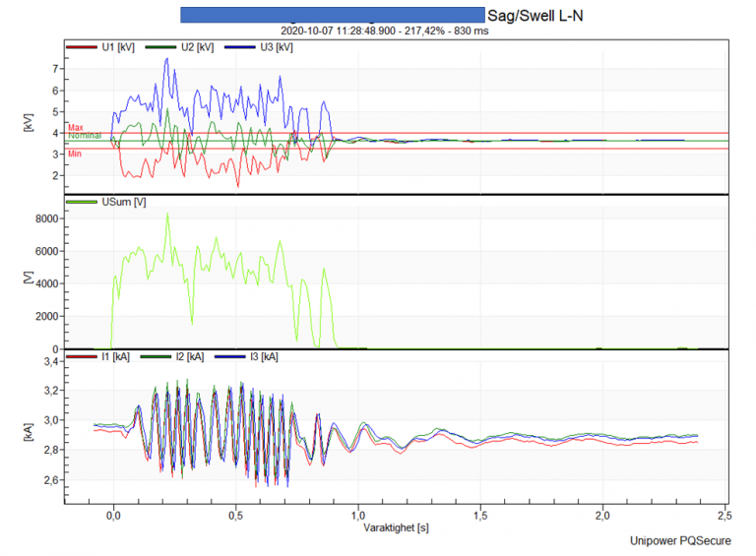Click the I1 [kA] red legend swatch
The width and height of the screenshot is (756, 556).
tap(82, 357)
